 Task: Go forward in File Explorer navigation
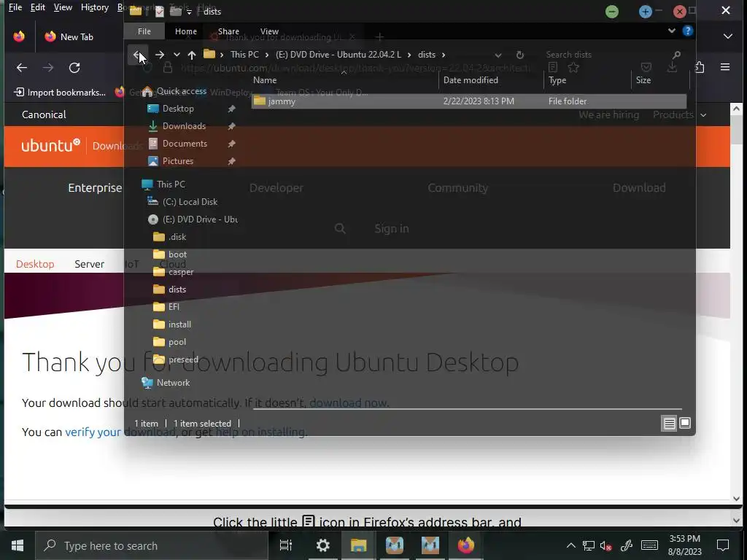click(x=160, y=55)
